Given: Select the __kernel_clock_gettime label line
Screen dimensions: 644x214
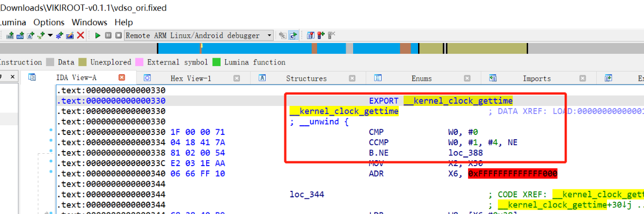Looking at the screenshot, I should [344, 111].
